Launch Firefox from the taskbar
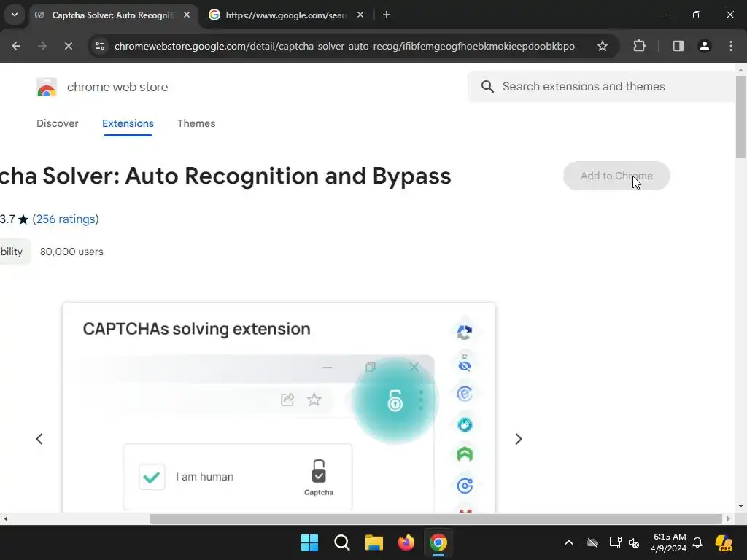The width and height of the screenshot is (747, 560). (x=406, y=542)
